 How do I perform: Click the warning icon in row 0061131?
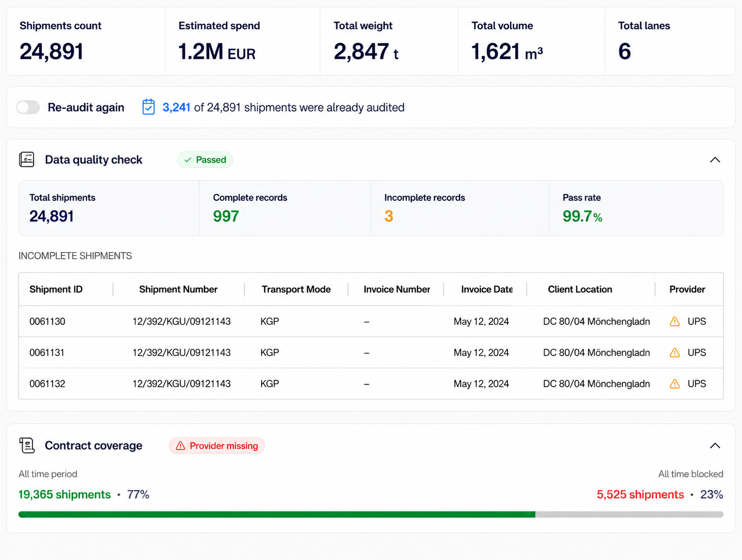tap(675, 353)
